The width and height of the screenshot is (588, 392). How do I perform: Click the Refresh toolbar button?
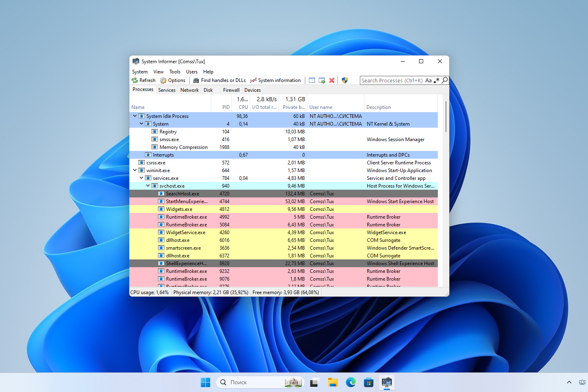[144, 80]
